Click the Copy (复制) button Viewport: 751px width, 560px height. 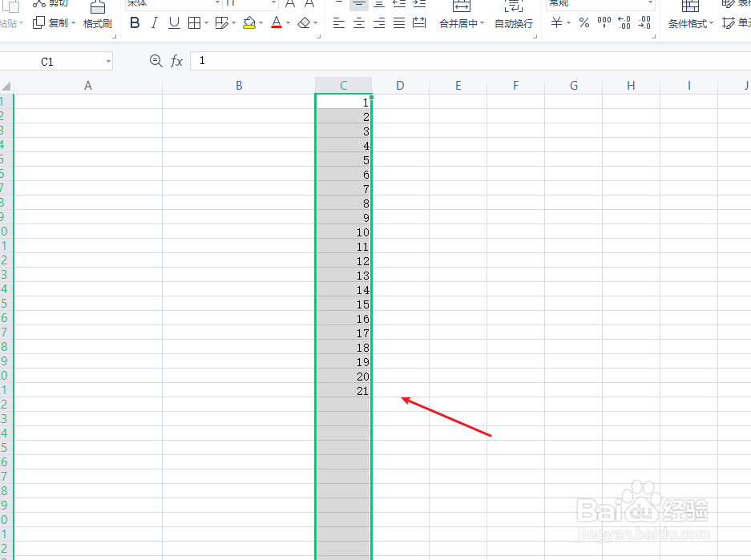click(50, 23)
